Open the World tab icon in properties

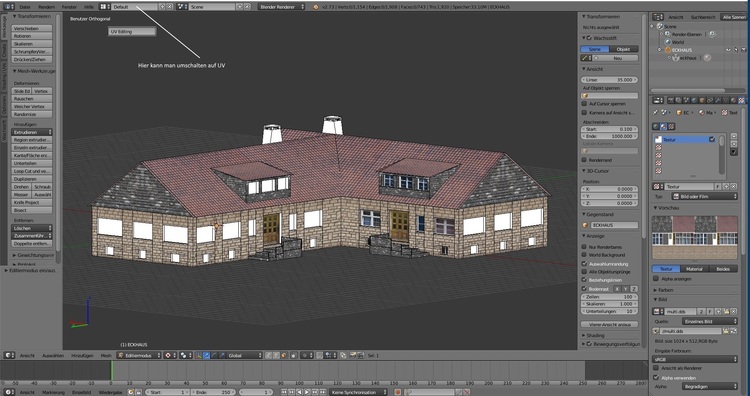694,100
